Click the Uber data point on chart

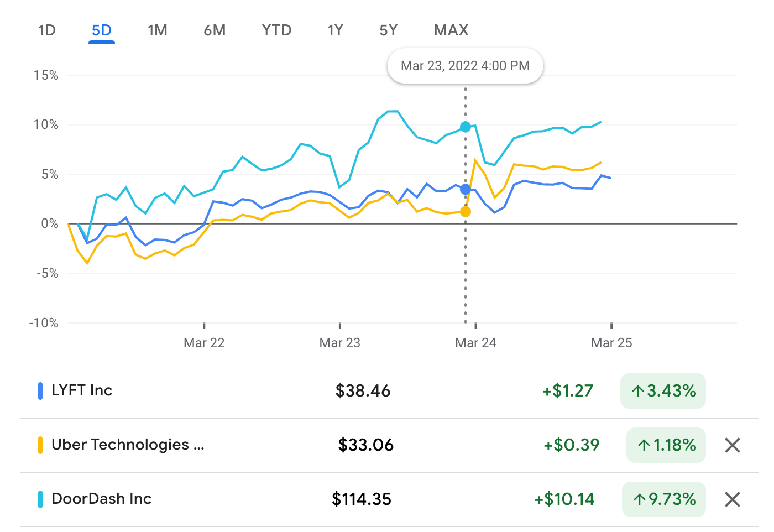(x=466, y=212)
